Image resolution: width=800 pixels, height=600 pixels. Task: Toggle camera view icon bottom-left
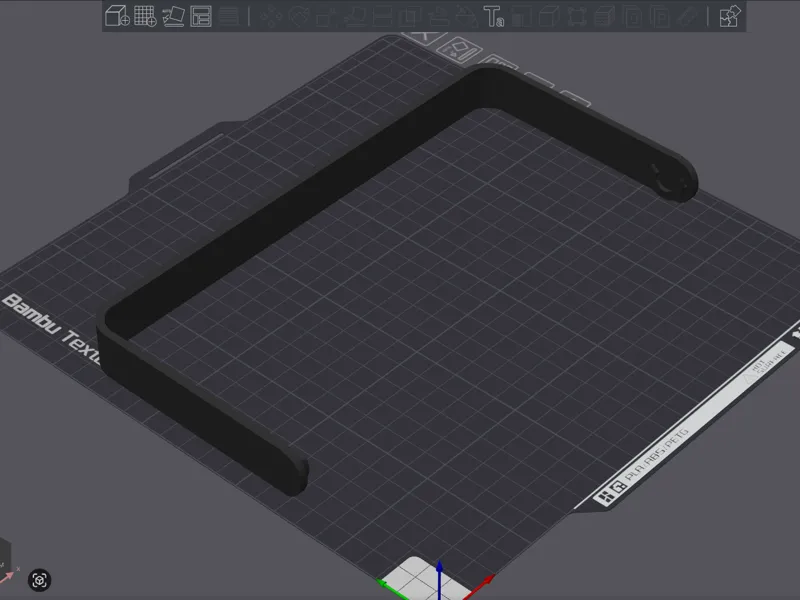[39, 580]
